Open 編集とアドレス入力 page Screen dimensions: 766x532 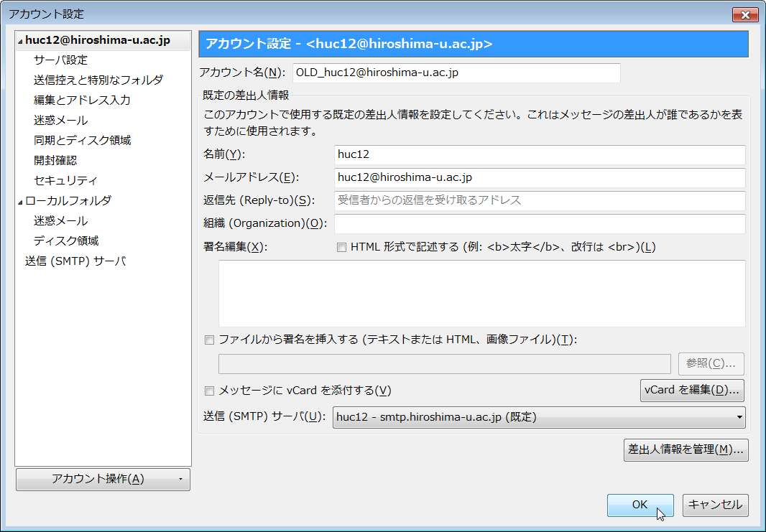[x=82, y=100]
